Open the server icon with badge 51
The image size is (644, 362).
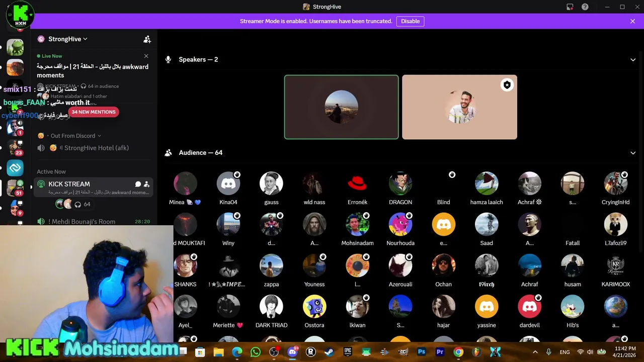point(15,188)
